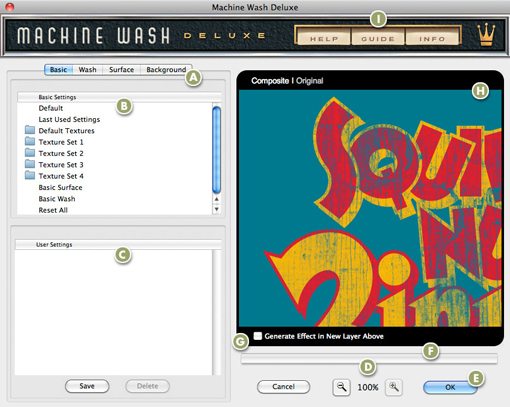Open the Texture Set 2 folder icon
The width and height of the screenshot is (510, 407).
click(x=30, y=153)
